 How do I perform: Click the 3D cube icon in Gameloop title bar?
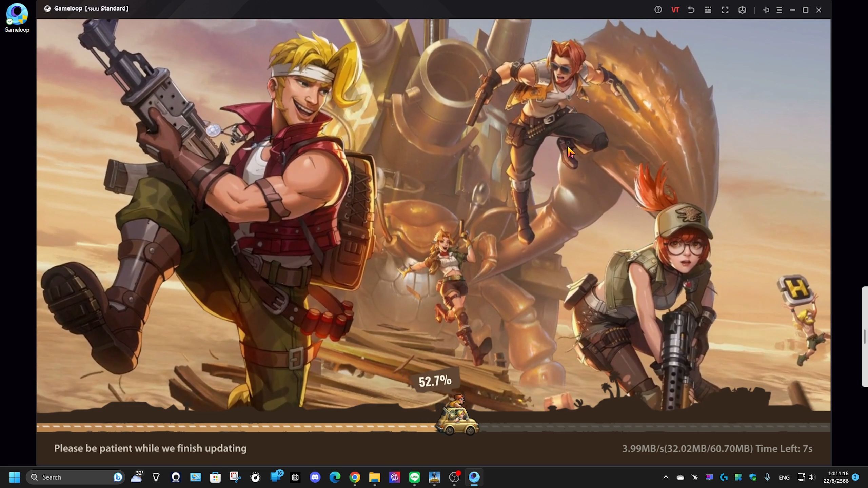point(742,10)
